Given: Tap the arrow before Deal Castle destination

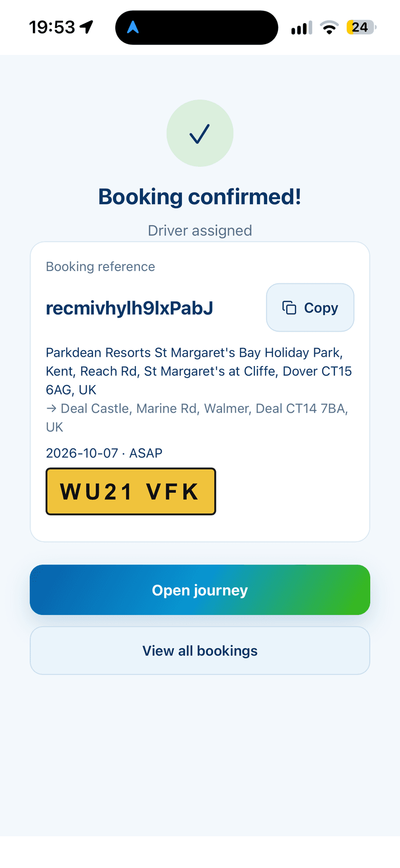Looking at the screenshot, I should (51, 409).
